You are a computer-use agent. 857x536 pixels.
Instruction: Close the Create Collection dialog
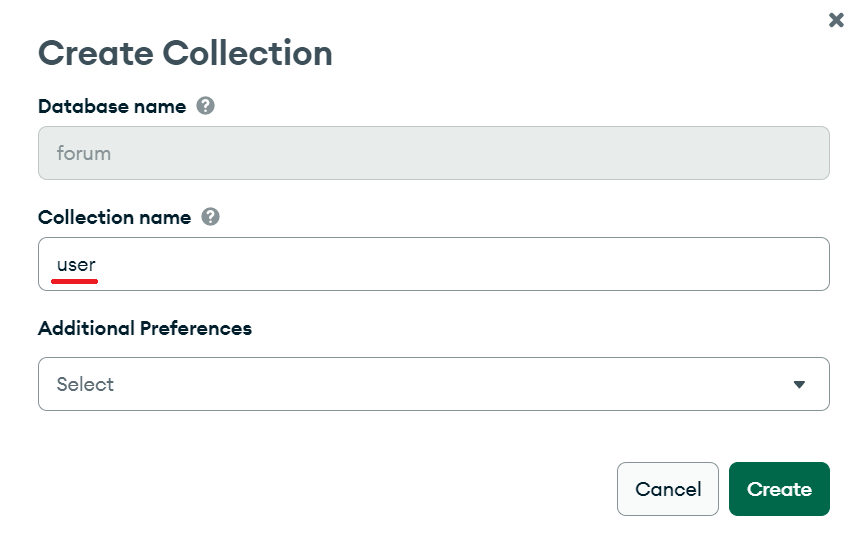(836, 20)
